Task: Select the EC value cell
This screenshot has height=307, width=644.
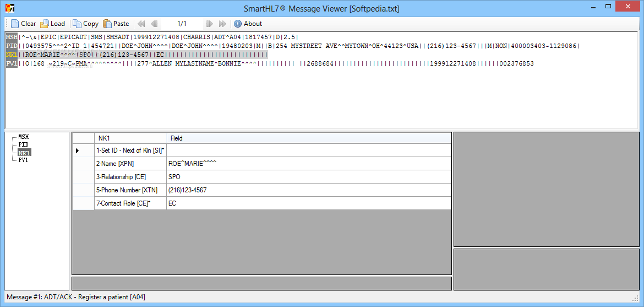Action: pos(308,203)
